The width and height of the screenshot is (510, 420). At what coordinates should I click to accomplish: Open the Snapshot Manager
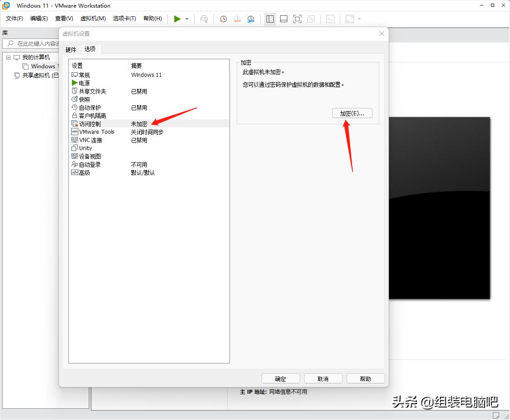249,19
